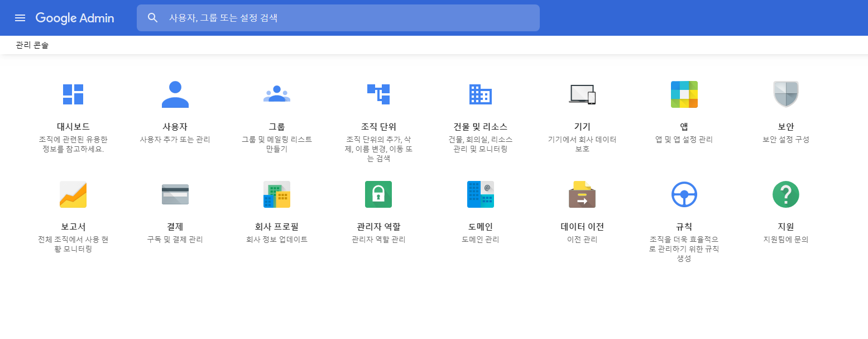Viewport: 868px width, 339px height.
Task: Click the Google Admin logo
Action: (x=75, y=18)
